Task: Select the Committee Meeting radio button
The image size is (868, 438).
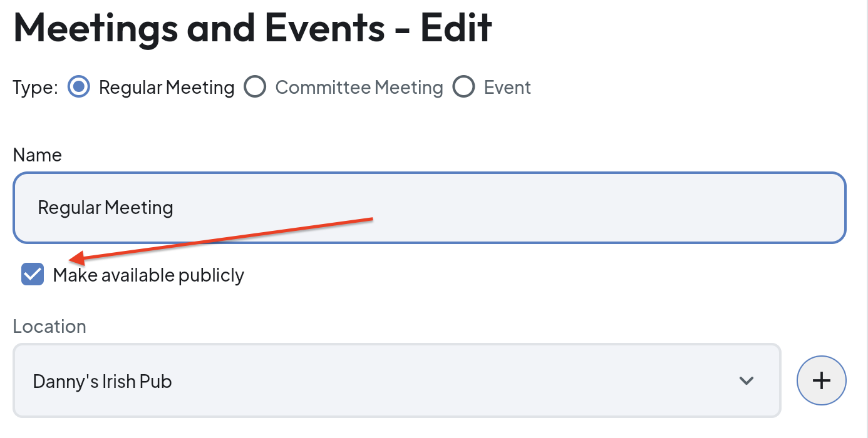Action: (x=255, y=87)
